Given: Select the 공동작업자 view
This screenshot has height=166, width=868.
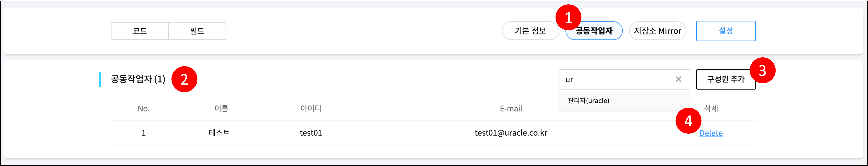Looking at the screenshot, I should point(594,31).
